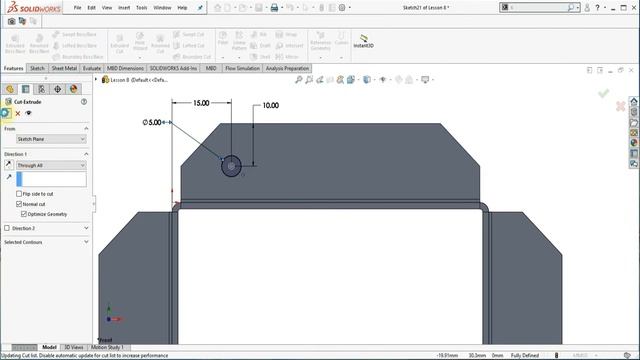Screen dimensions: 640x360
Task: Switch to the Analysis Preparation tab
Action: pyautogui.click(x=287, y=68)
